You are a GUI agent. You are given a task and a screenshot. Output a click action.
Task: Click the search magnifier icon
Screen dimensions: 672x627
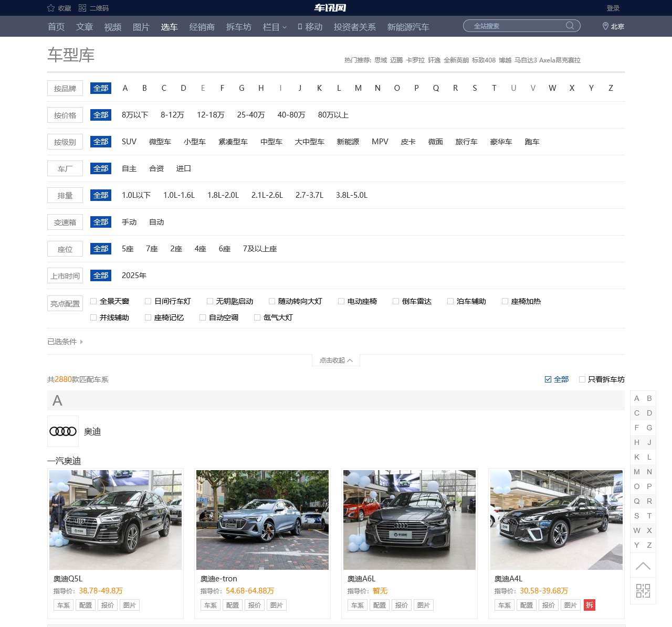[570, 26]
